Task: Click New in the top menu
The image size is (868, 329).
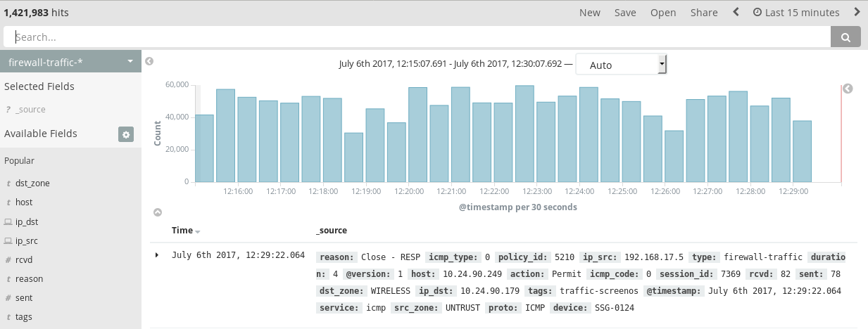Action: pyautogui.click(x=590, y=13)
